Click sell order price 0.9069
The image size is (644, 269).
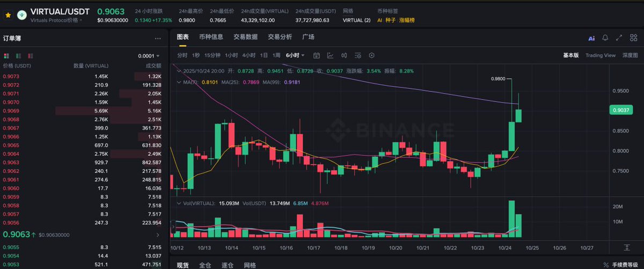point(11,111)
